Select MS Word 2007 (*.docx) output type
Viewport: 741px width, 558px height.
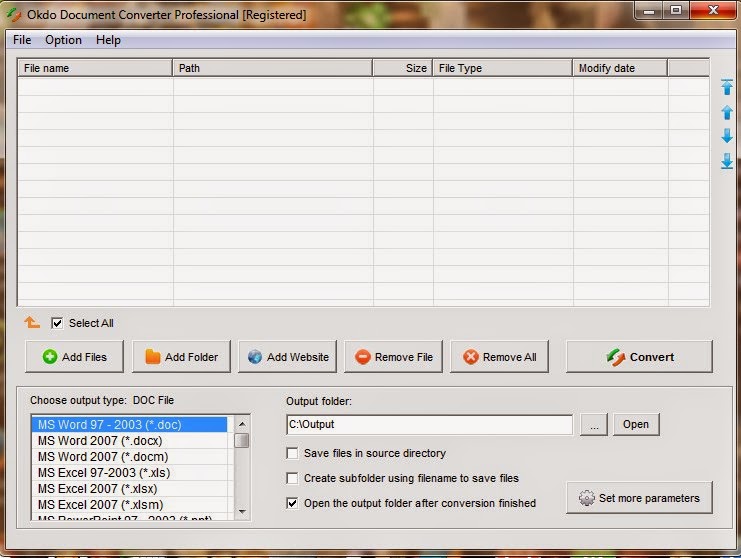click(129, 440)
